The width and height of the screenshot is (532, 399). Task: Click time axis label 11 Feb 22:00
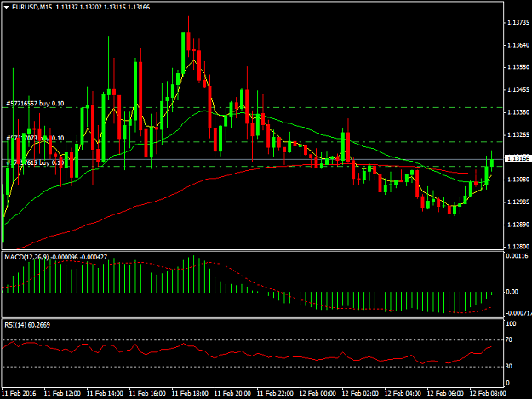tap(275, 393)
